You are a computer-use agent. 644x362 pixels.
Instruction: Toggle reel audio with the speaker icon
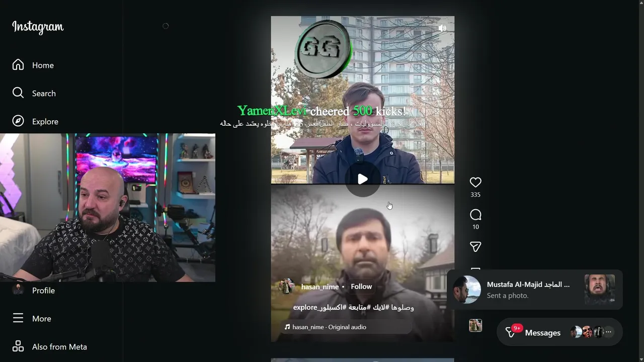click(442, 28)
